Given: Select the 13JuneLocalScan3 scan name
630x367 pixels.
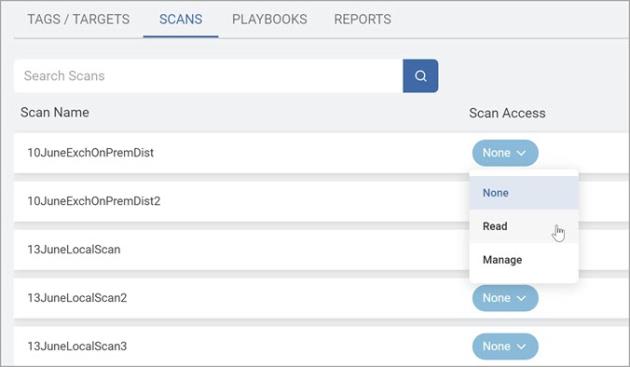Looking at the screenshot, I should [x=77, y=346].
